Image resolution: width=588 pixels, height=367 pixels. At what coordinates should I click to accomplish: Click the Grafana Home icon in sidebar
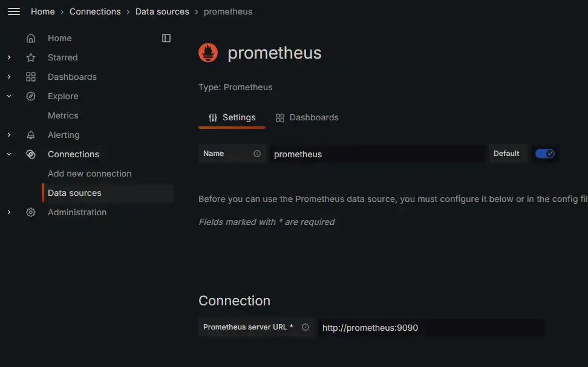tap(31, 37)
